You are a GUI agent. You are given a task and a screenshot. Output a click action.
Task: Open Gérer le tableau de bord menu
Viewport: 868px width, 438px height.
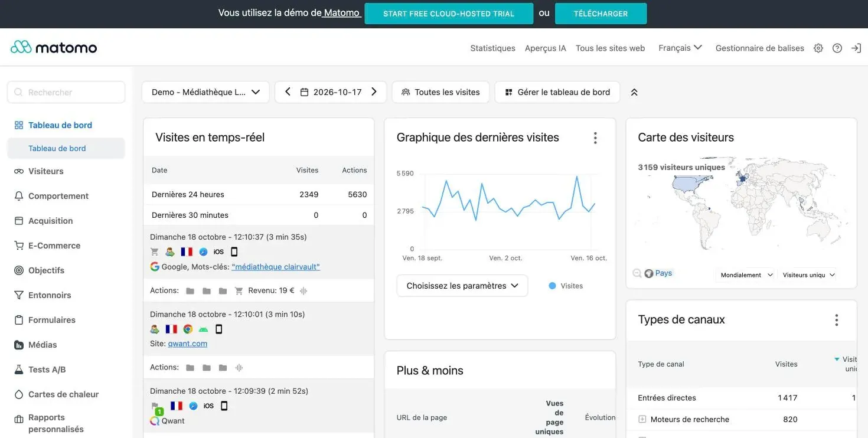coord(557,92)
